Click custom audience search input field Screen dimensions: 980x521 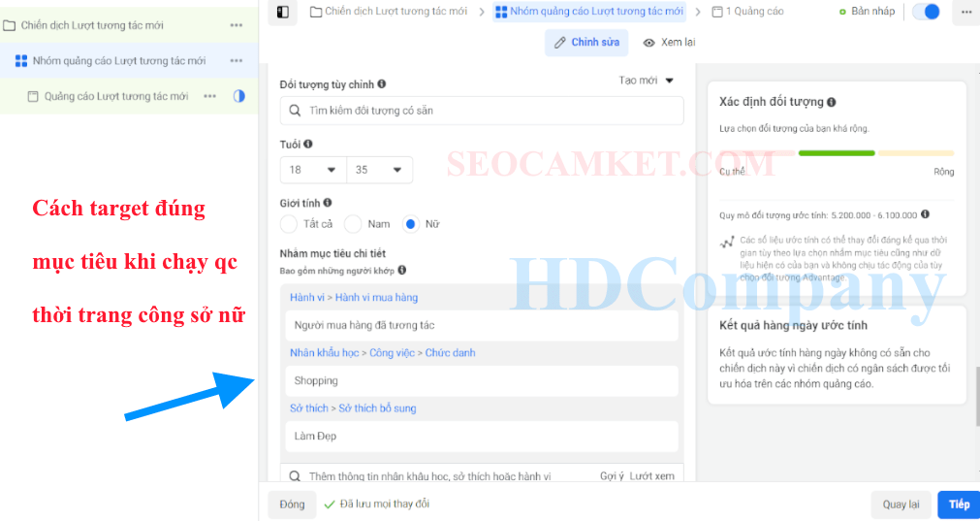coord(482,111)
